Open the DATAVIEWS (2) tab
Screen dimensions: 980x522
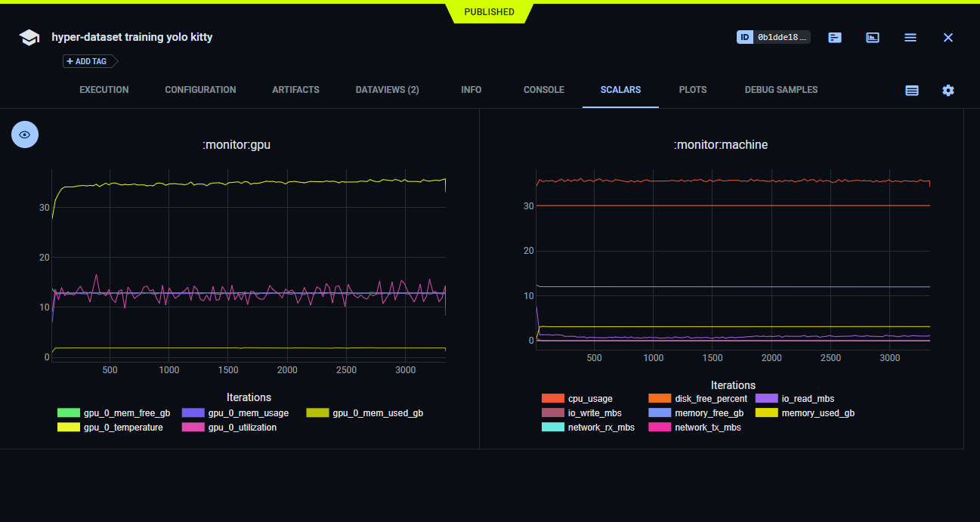click(387, 90)
